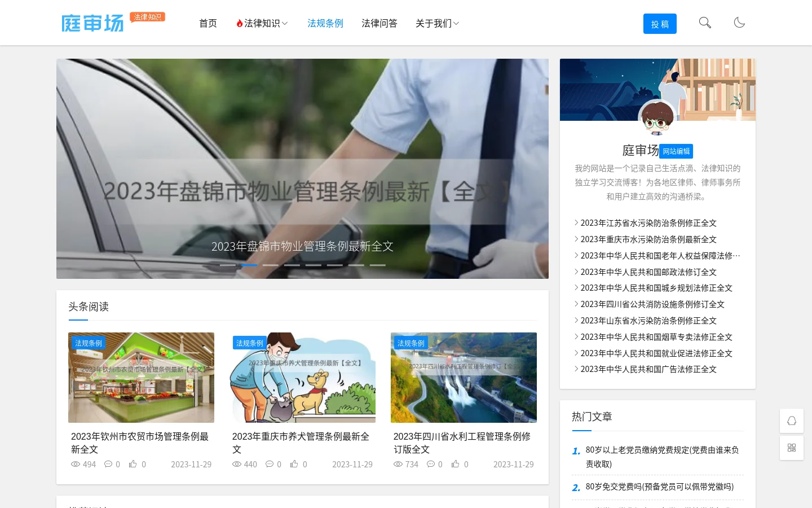Viewport: 812px width, 508px height.
Task: Click the 头条阅读 section heading
Action: pos(89,306)
